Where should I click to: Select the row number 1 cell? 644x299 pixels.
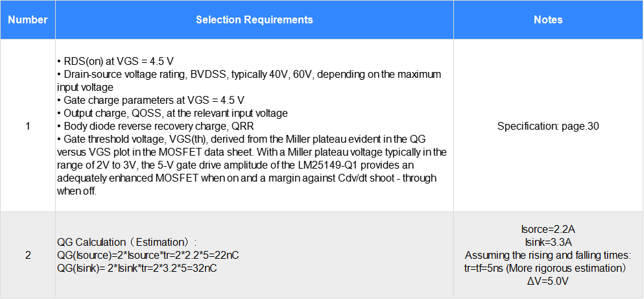28,126
